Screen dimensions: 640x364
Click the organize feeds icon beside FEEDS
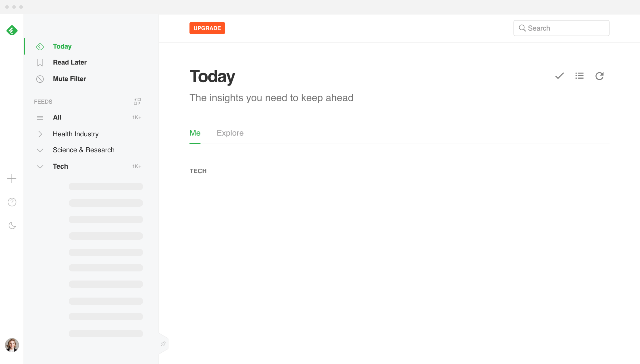pos(137,101)
